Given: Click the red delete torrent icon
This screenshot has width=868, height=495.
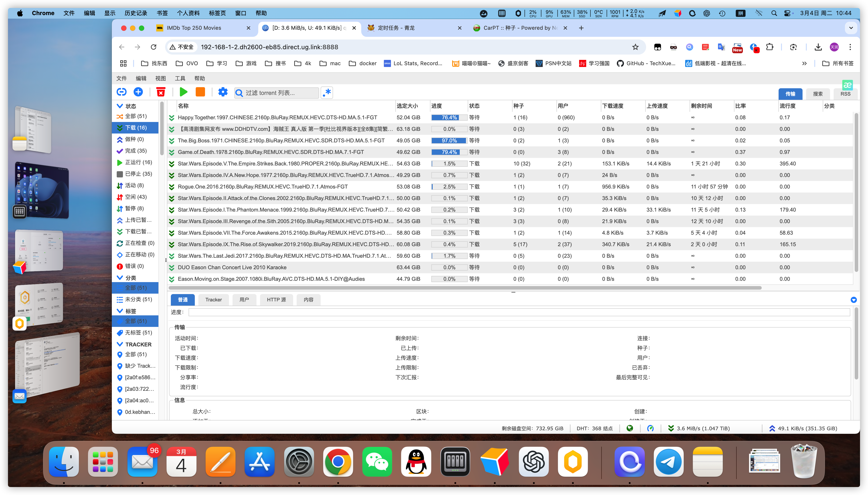Looking at the screenshot, I should pyautogui.click(x=161, y=92).
